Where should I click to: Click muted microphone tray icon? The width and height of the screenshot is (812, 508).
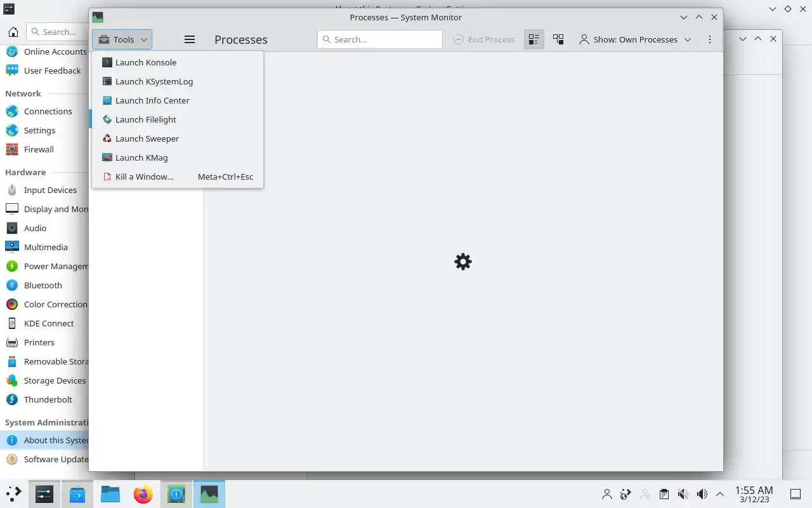683,494
